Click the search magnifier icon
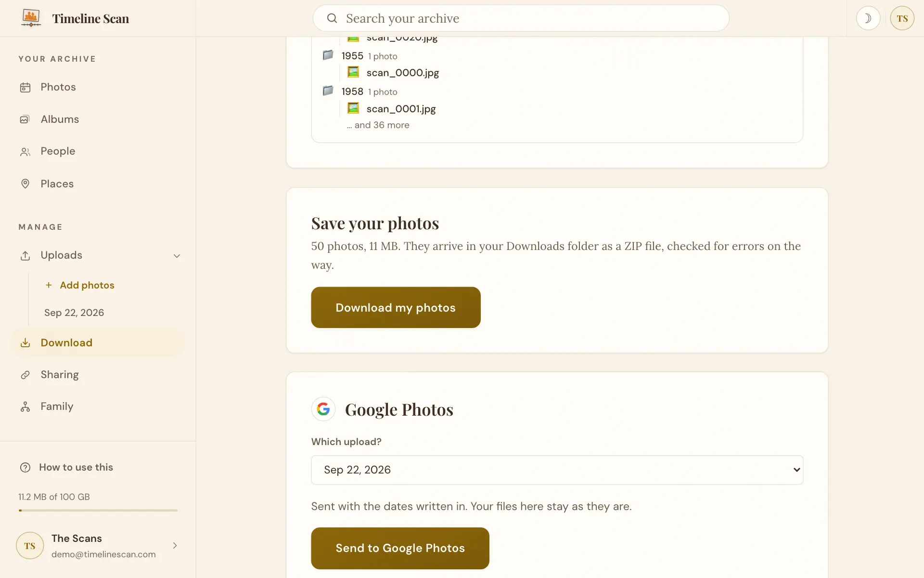 click(332, 18)
